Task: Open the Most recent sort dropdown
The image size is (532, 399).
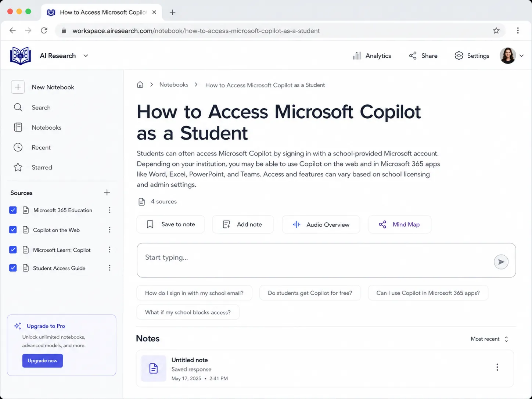Action: click(x=489, y=339)
